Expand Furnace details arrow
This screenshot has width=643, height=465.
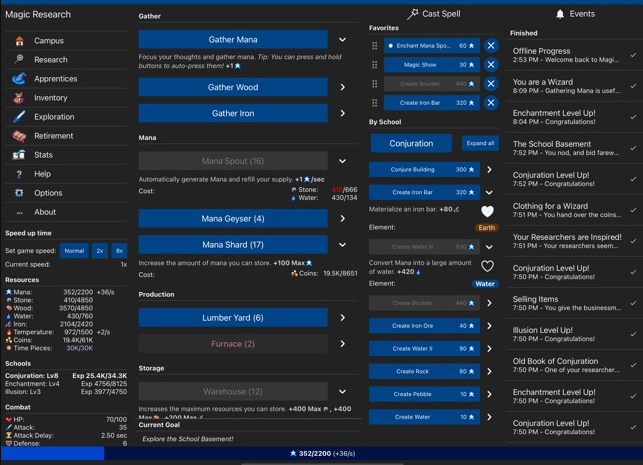[342, 344]
